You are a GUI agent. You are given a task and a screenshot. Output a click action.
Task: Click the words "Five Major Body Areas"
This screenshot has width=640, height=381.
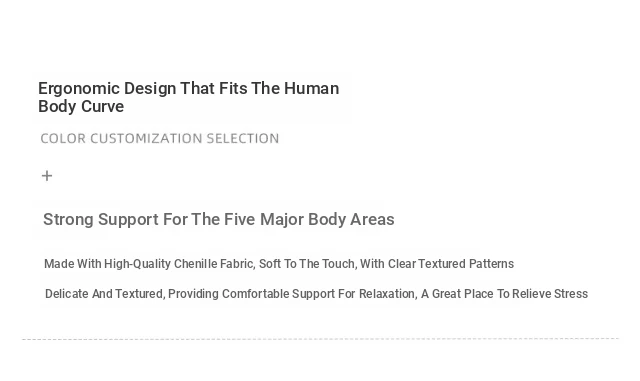(309, 219)
